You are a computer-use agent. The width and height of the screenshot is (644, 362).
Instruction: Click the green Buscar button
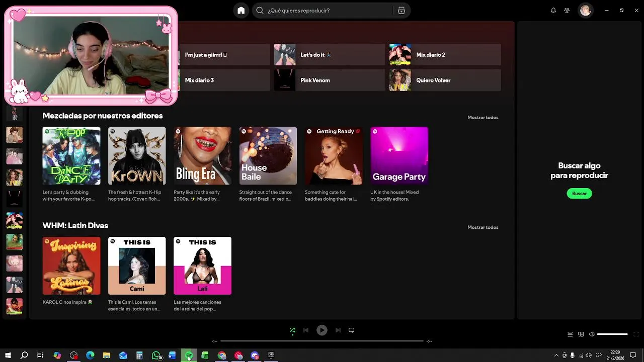[579, 194]
